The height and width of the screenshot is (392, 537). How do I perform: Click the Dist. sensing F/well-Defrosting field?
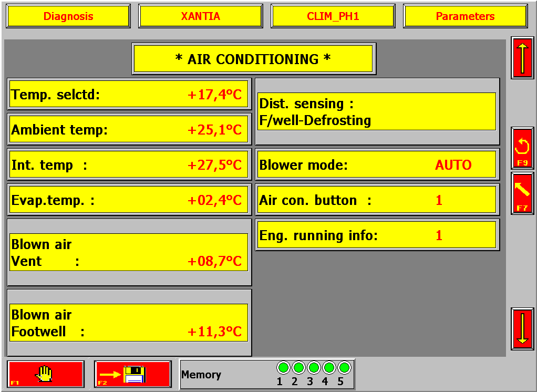(x=376, y=112)
